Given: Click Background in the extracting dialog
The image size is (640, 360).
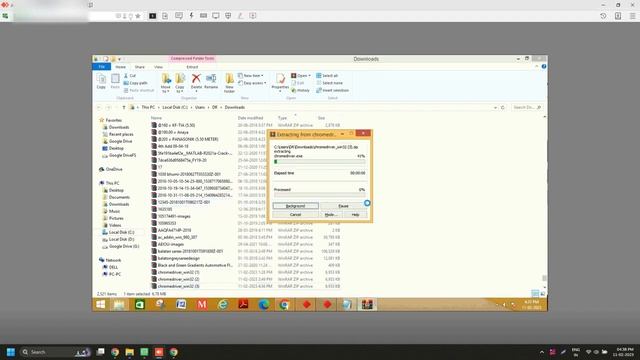Looking at the screenshot, I should tap(296, 206).
